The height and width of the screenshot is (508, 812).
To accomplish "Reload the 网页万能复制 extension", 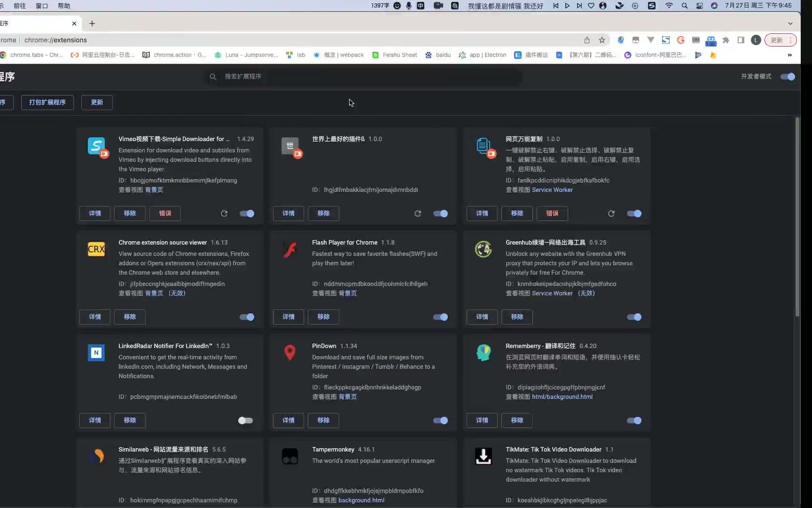I will (611, 214).
